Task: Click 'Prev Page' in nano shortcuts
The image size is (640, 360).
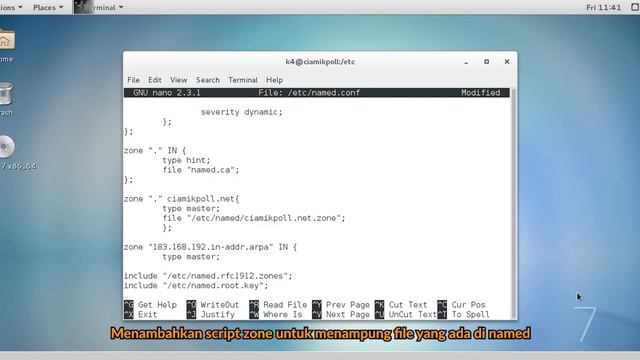Action: (347, 305)
